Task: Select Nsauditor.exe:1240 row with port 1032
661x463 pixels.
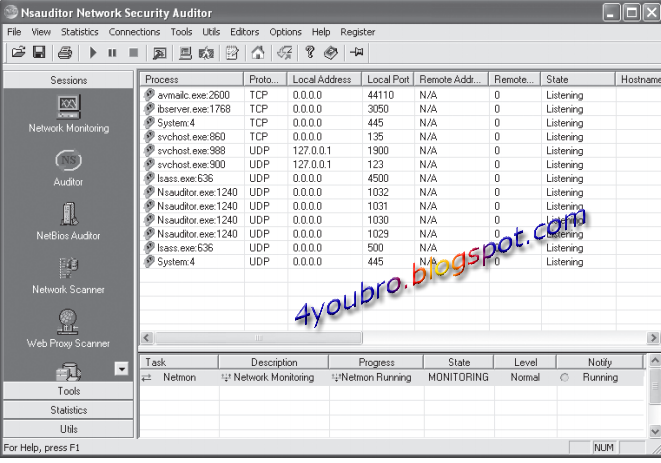Action: [x=400, y=192]
